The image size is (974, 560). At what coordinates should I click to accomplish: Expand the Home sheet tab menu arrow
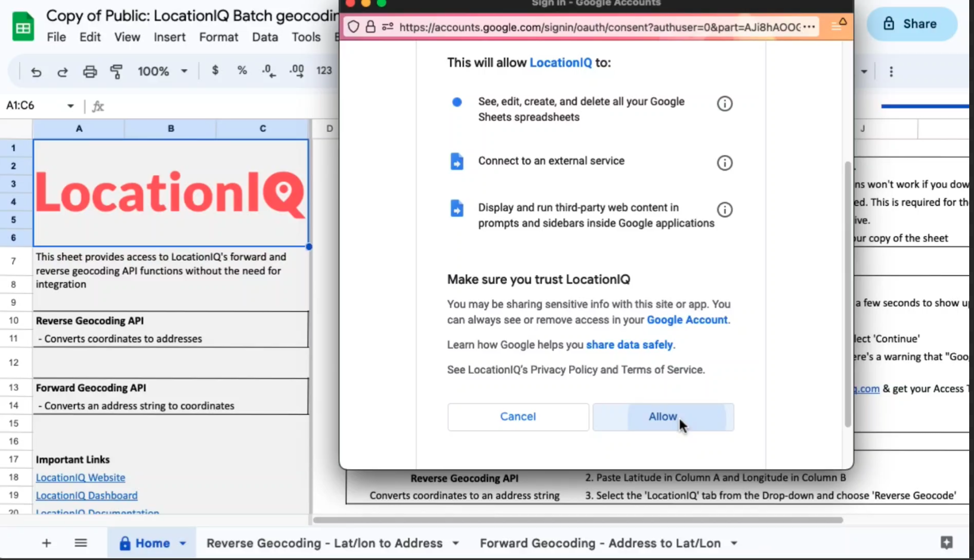click(183, 543)
